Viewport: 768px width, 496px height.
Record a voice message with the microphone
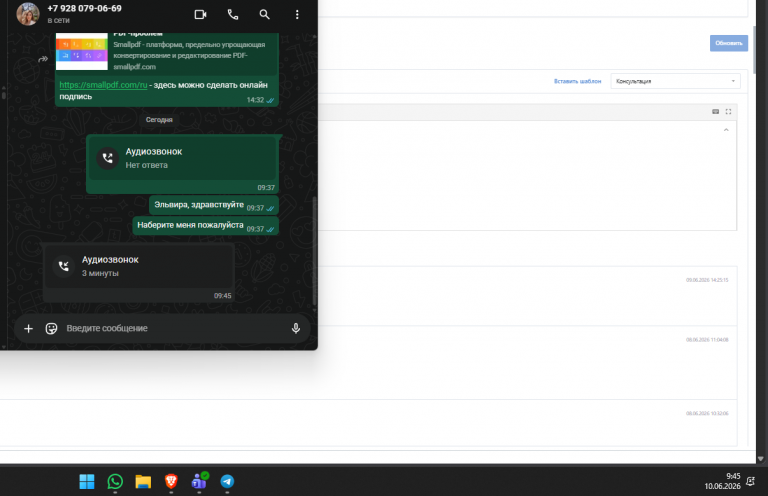[296, 328]
